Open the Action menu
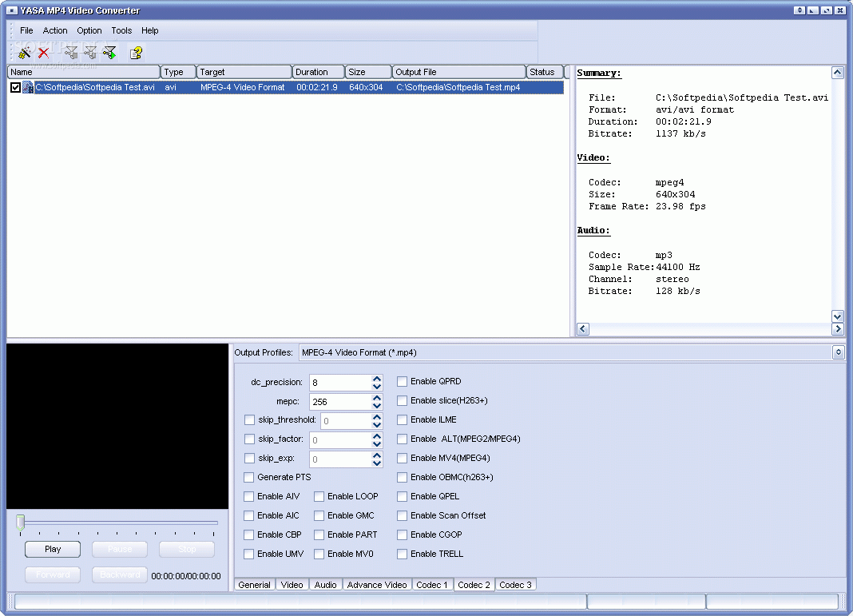853x616 pixels. click(55, 30)
